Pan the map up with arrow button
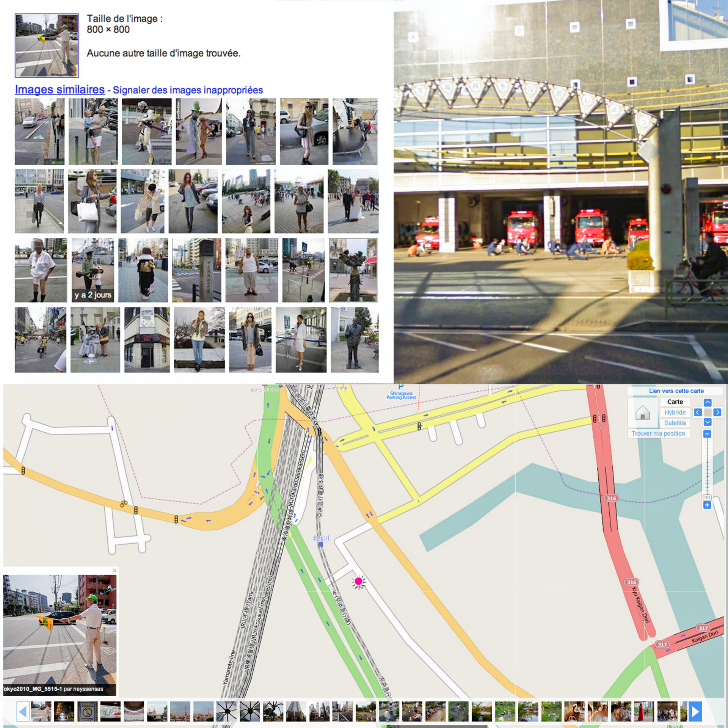 click(707, 402)
